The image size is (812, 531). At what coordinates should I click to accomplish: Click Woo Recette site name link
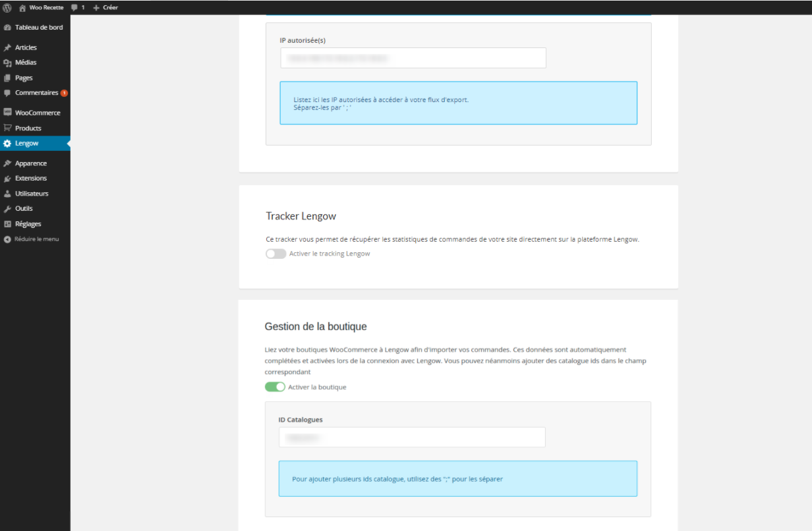click(46, 7)
